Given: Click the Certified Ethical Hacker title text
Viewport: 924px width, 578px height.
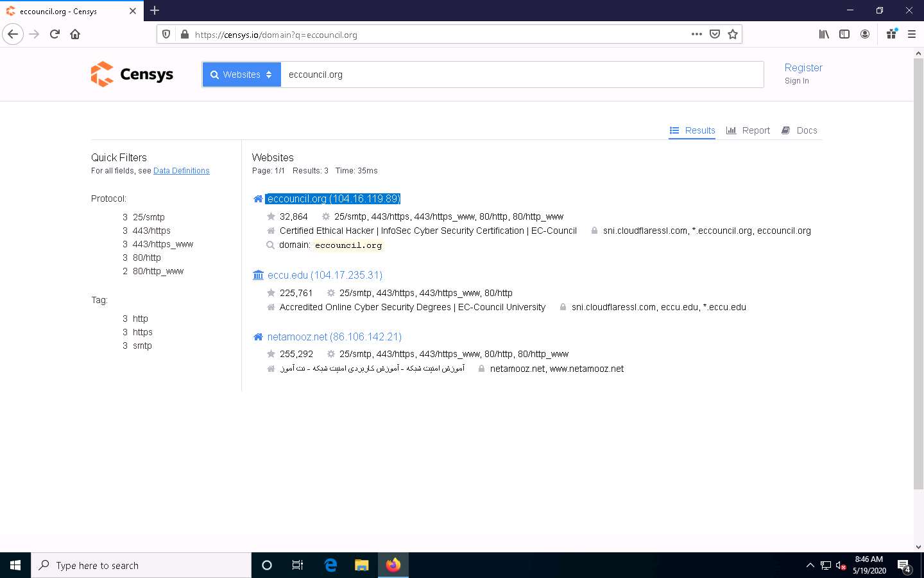Looking at the screenshot, I should (x=428, y=231).
